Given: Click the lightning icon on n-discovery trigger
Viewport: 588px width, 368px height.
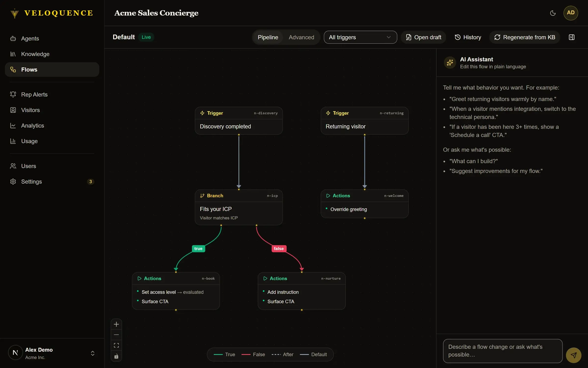Looking at the screenshot, I should (202, 113).
